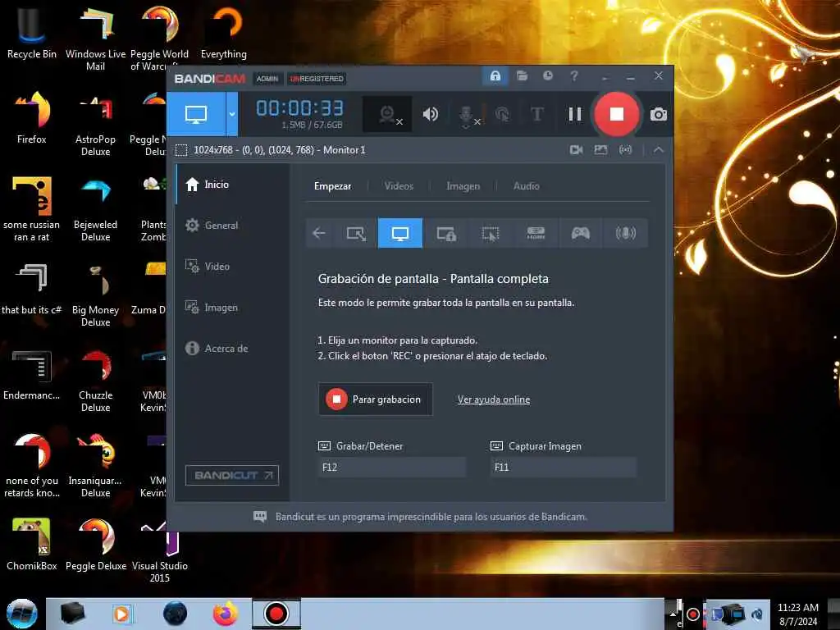Click the Bandicam recording icon in the system tray
This screenshot has height=630, width=840.
pyautogui.click(x=692, y=614)
